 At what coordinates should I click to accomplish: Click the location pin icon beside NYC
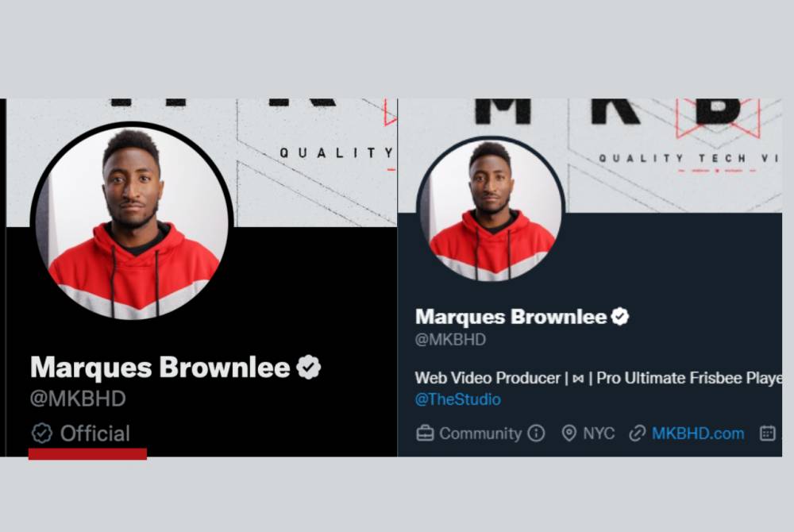coord(569,434)
